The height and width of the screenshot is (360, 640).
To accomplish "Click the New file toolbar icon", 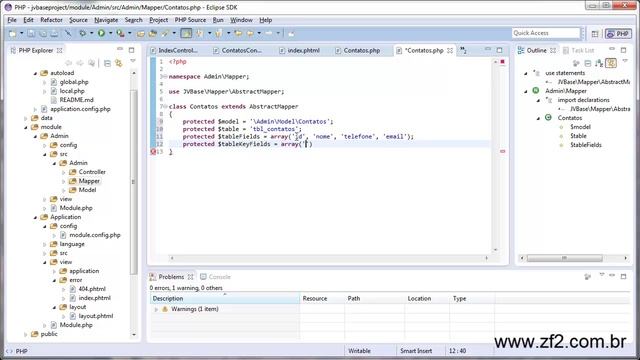I will click(x=13, y=33).
